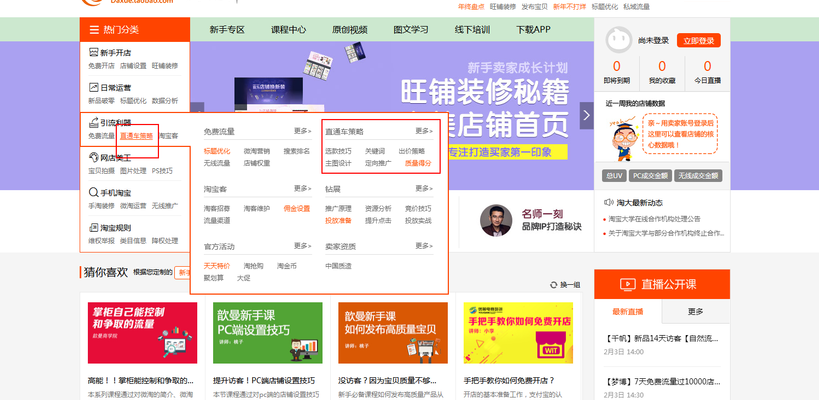This screenshot has width=819, height=400.
Task: Open 佣金设置 under 淘宝客 flyout
Action: click(x=297, y=208)
